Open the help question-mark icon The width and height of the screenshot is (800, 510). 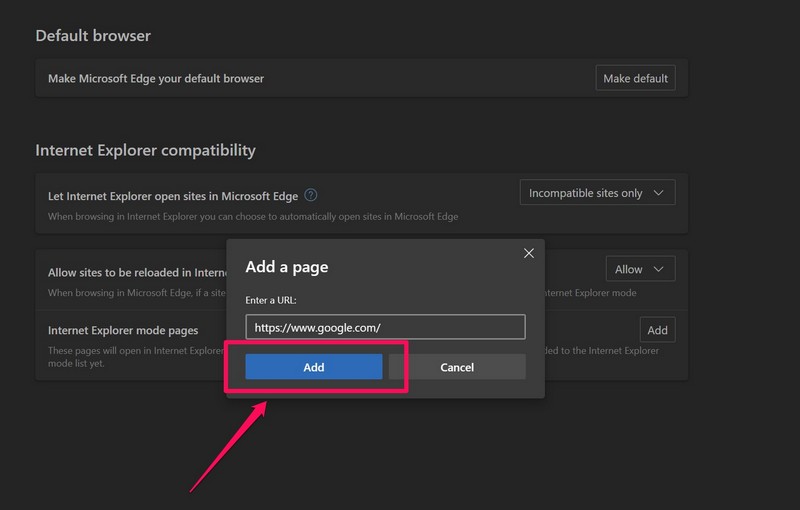311,195
